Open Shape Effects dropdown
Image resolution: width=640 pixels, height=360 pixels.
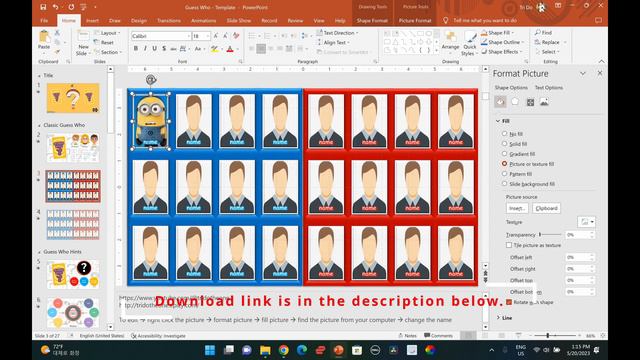pos(502,52)
